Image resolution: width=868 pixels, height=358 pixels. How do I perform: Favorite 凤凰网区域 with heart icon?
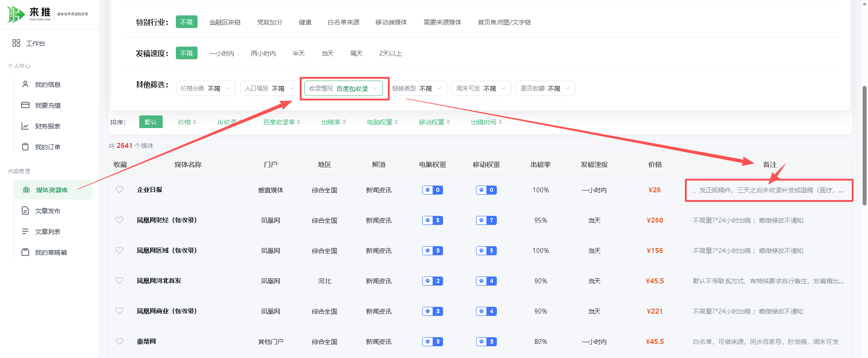(x=119, y=250)
